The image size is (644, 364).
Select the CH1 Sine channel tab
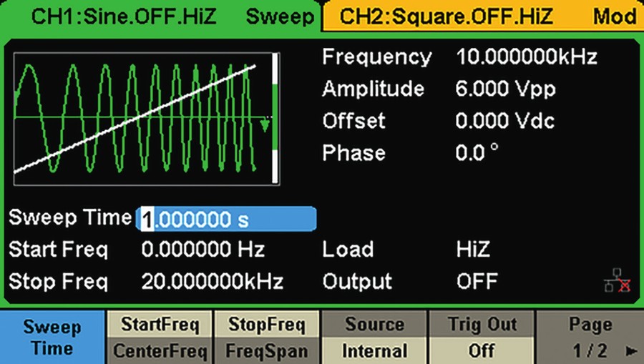(160, 16)
